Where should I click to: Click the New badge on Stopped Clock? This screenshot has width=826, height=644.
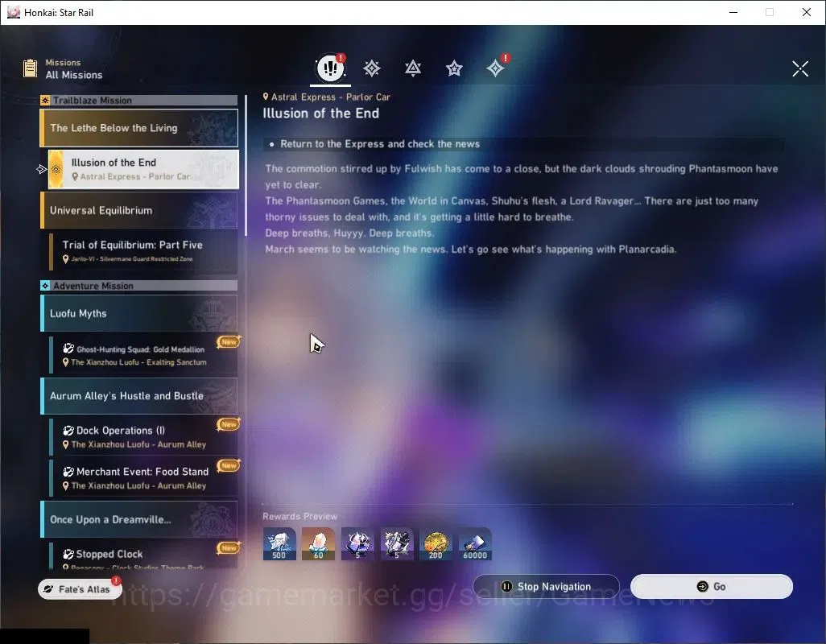(x=229, y=548)
